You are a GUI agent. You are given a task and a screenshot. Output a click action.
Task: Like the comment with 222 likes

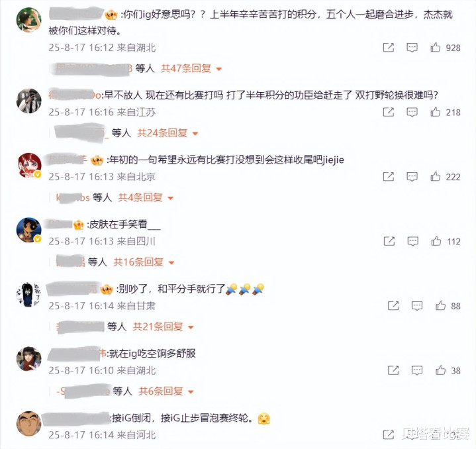[435, 176]
